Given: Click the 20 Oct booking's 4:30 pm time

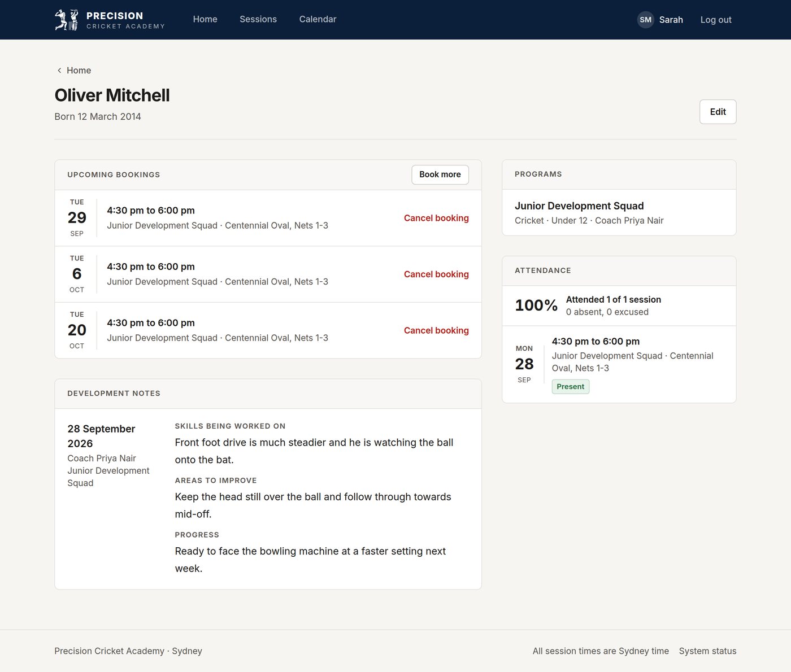Looking at the screenshot, I should (151, 323).
